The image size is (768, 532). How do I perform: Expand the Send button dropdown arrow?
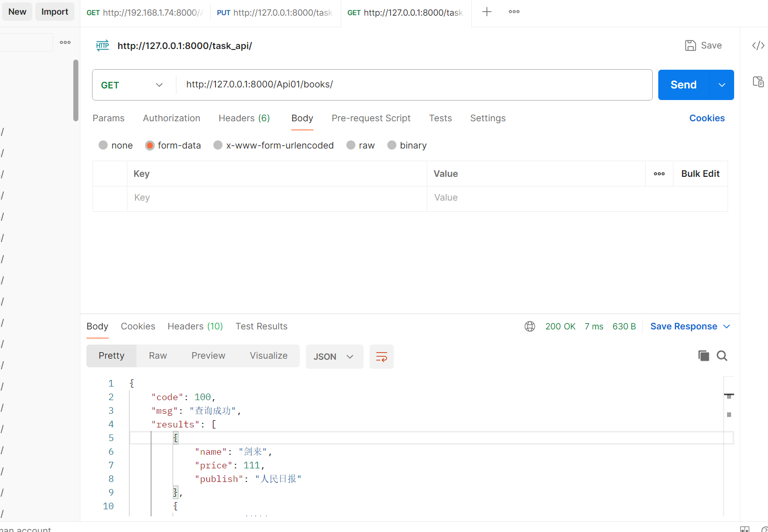point(722,85)
